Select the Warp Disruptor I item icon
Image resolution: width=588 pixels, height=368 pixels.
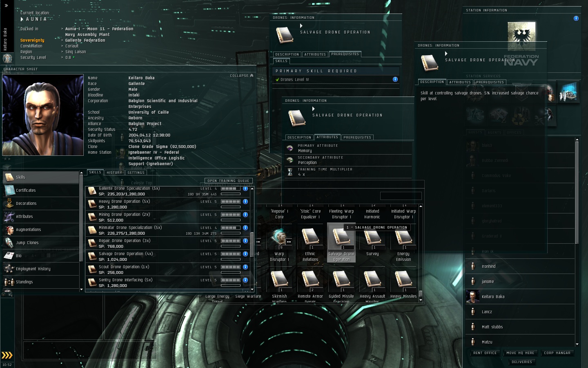point(279,237)
